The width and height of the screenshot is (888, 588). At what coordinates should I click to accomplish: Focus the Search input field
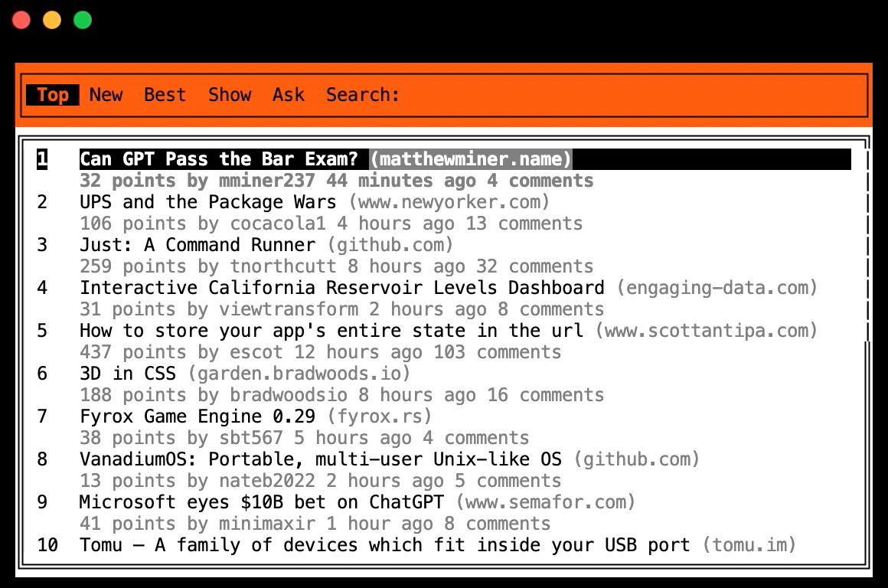pos(362,95)
